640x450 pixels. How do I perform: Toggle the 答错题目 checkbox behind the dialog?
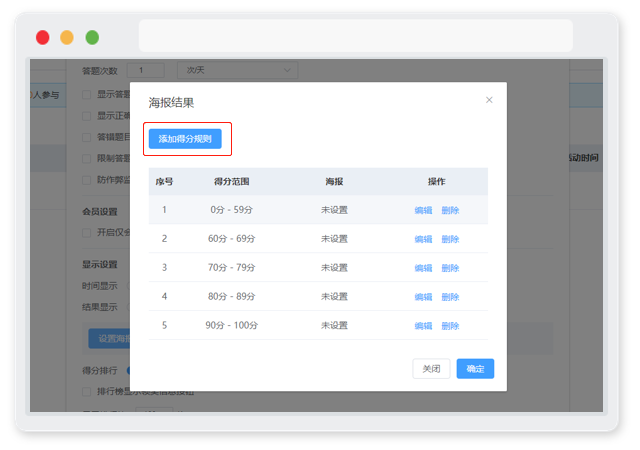[87, 137]
